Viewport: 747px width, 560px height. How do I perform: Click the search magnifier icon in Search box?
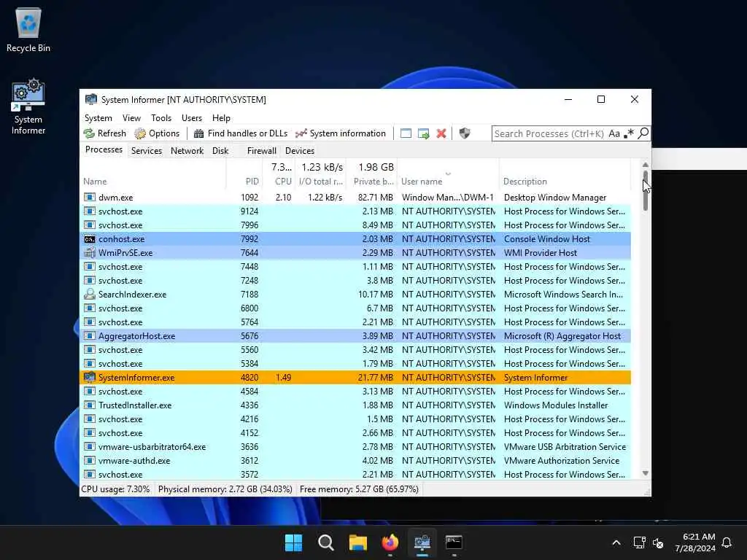tap(643, 134)
